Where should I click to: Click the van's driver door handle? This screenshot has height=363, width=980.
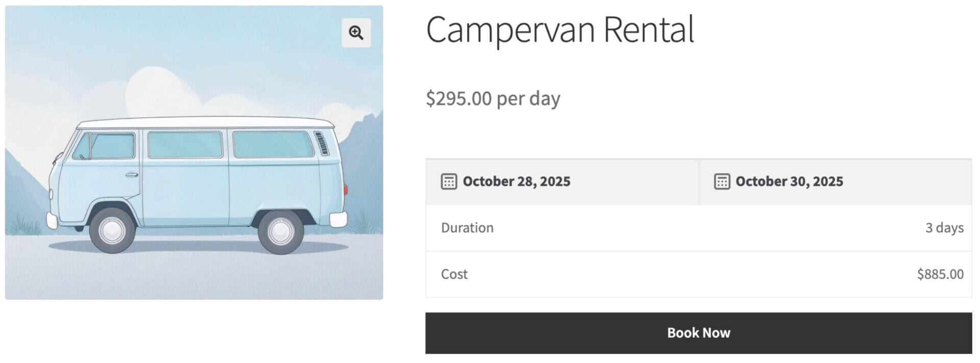132,175
